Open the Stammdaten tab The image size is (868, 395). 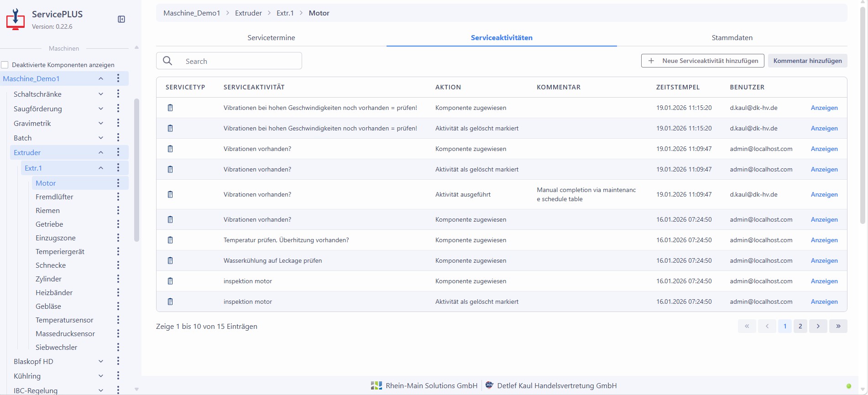(x=732, y=38)
